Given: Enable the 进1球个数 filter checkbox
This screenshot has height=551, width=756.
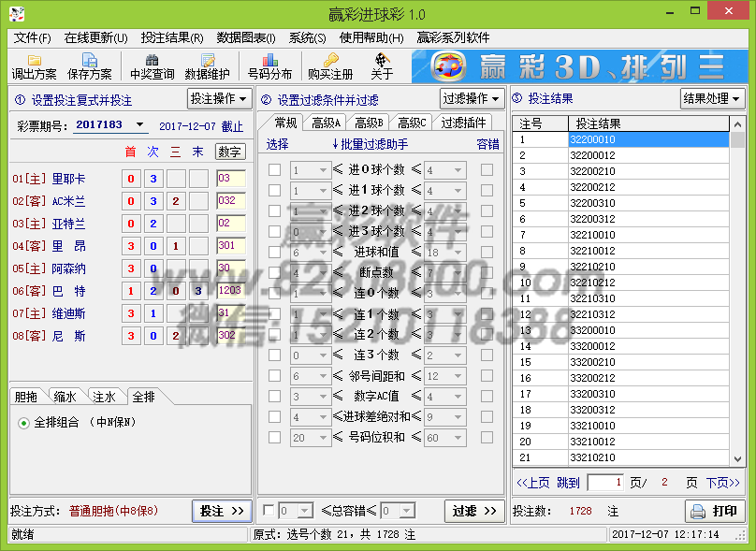Looking at the screenshot, I should pyautogui.click(x=274, y=191).
